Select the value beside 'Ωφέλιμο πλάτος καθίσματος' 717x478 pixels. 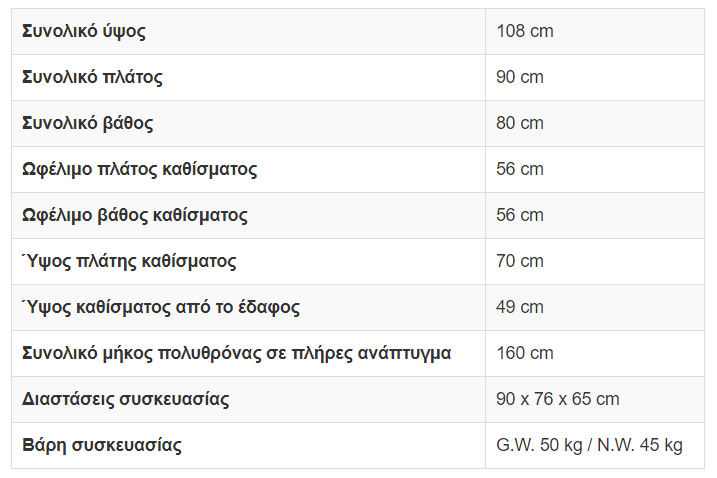pyautogui.click(x=520, y=169)
